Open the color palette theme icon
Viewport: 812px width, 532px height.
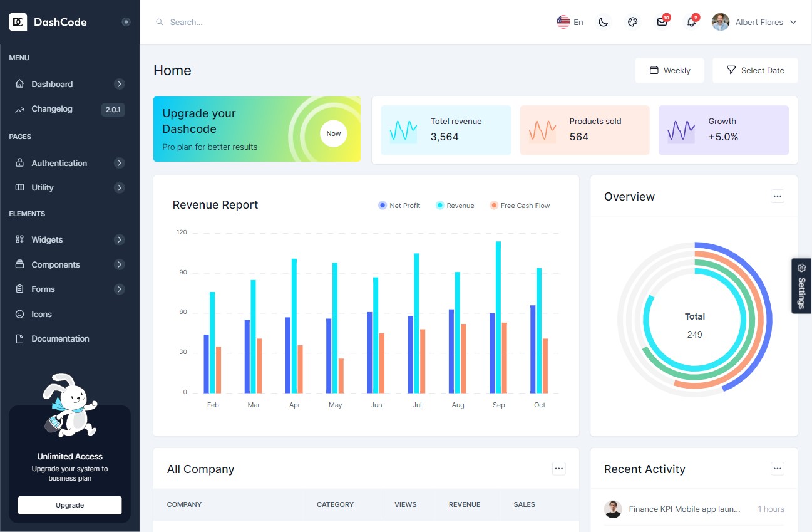pos(632,22)
